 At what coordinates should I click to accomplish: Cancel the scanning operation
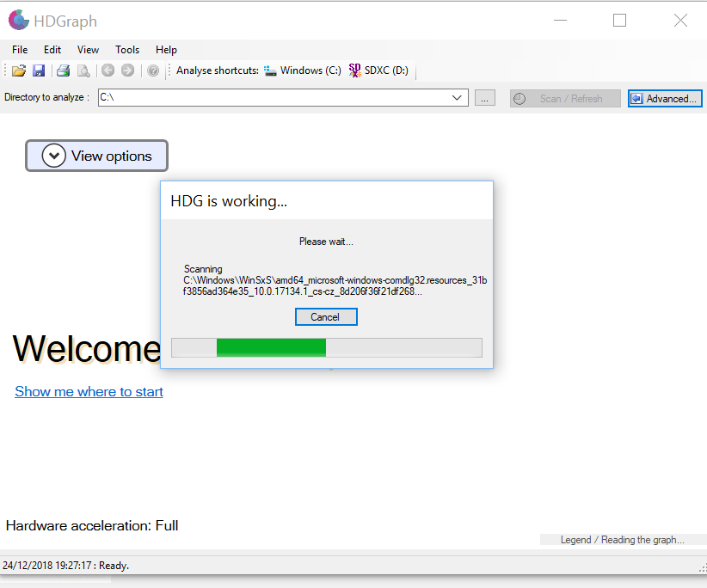click(x=326, y=316)
